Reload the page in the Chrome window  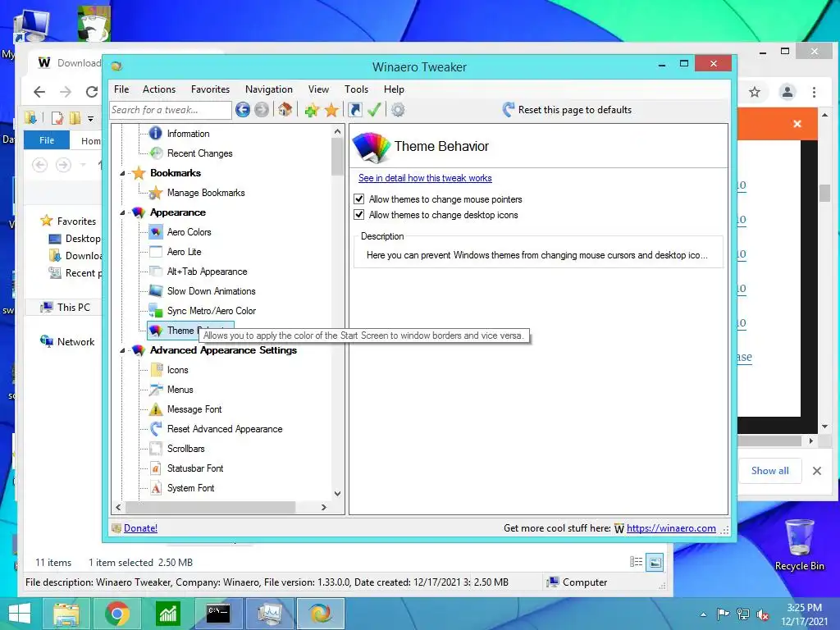click(92, 92)
